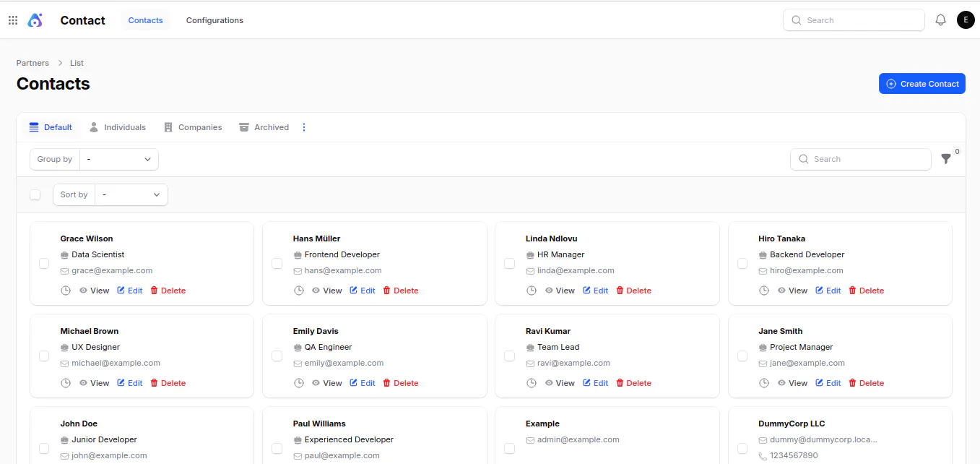The width and height of the screenshot is (980, 464).
Task: Click the name Paul Williams
Action: pos(319,424)
